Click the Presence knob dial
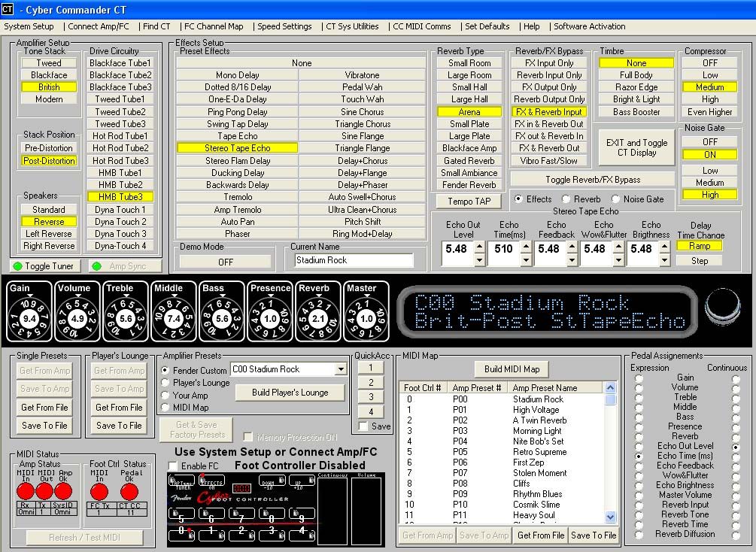 pos(270,318)
